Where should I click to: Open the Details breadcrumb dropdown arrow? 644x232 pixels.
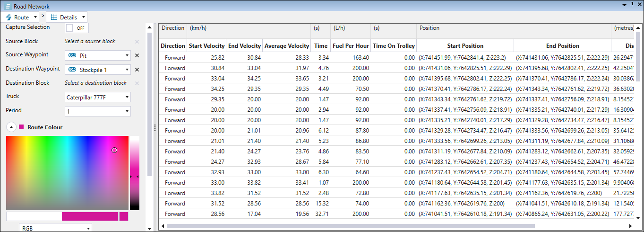click(83, 18)
